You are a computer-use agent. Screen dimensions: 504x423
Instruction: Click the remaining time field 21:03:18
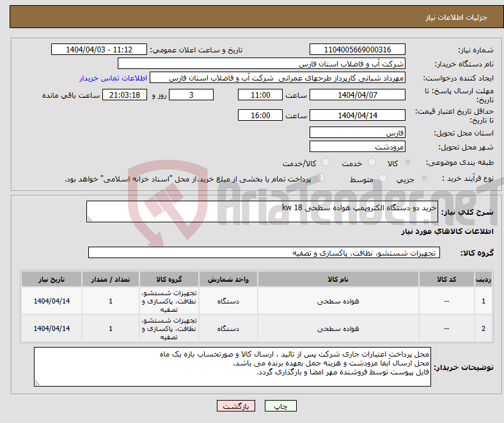coord(125,95)
